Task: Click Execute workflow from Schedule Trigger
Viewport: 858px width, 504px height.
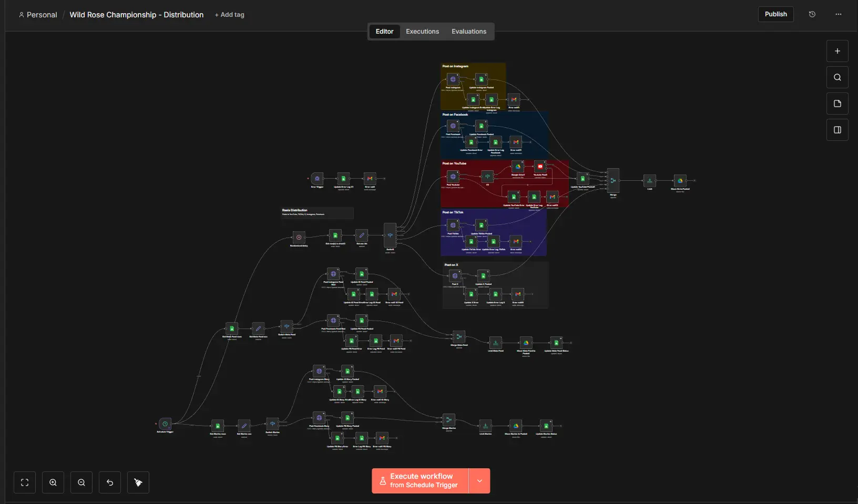Action: (420, 481)
